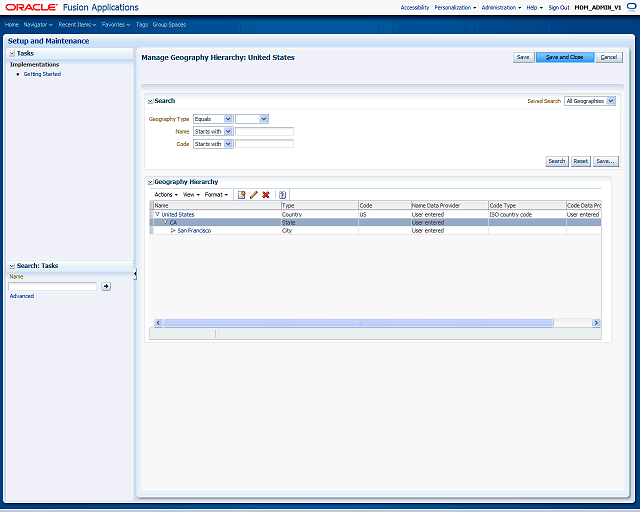Open the Navigator menu
Viewport: 640px width, 512px height.
click(x=38, y=24)
